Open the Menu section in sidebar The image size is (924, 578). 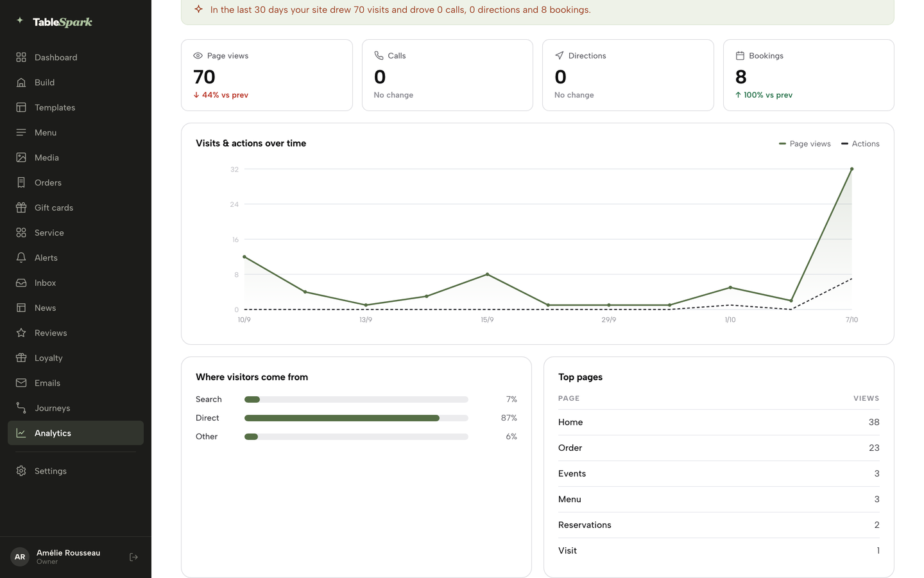(x=76, y=132)
